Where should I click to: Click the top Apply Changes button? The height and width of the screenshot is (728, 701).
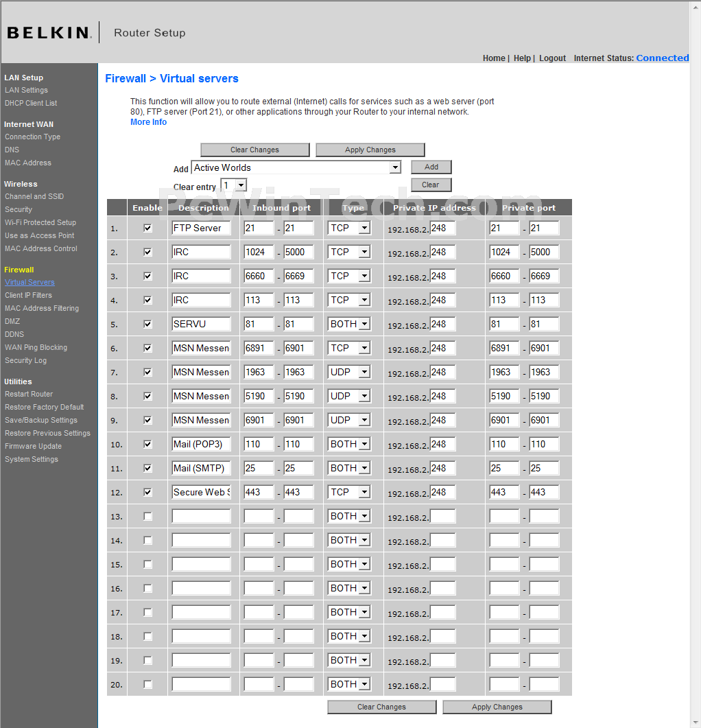[x=370, y=150]
